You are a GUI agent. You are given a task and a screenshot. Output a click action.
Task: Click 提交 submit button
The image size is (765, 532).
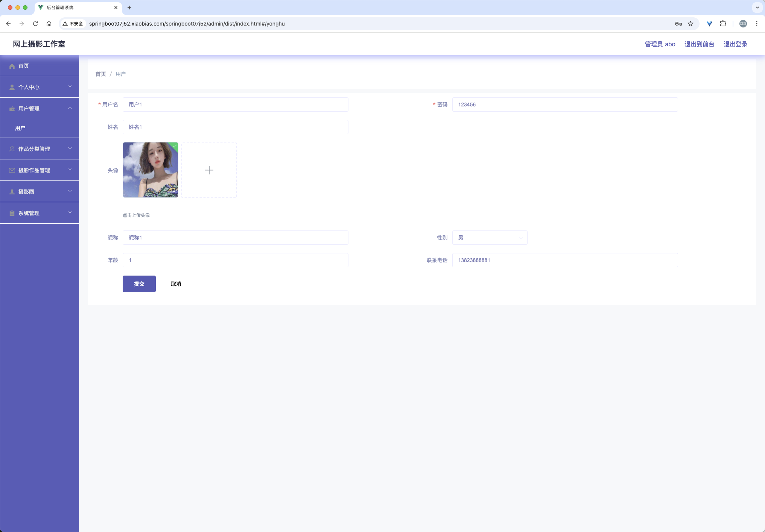click(x=139, y=284)
